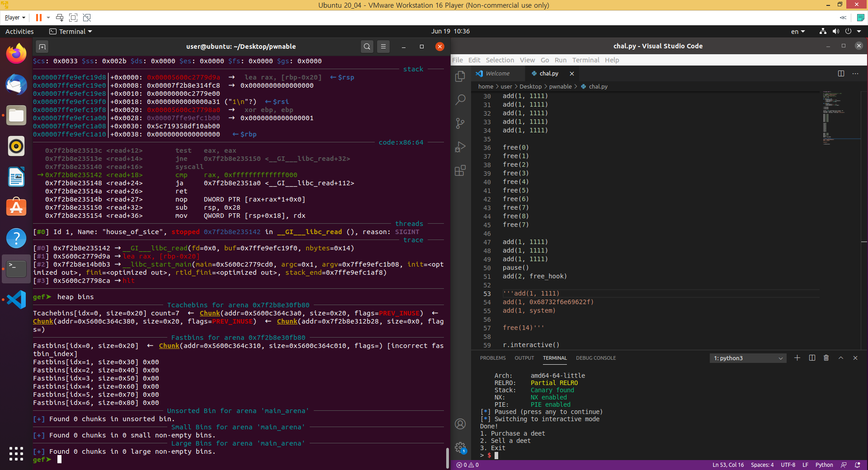Open Firefox from the Ubuntu dock
Image resolution: width=868 pixels, height=470 pixels.
pyautogui.click(x=16, y=54)
